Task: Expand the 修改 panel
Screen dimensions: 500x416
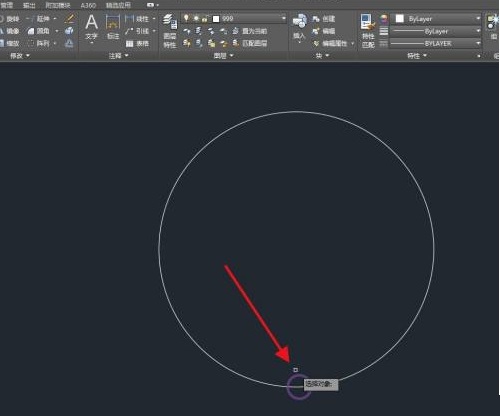Action: coord(20,56)
